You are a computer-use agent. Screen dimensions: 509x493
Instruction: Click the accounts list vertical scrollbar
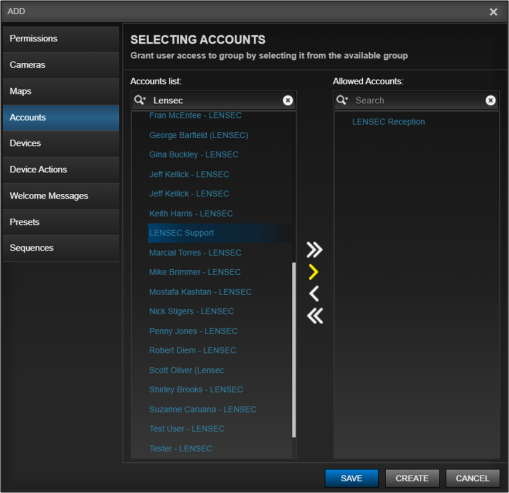(x=294, y=349)
